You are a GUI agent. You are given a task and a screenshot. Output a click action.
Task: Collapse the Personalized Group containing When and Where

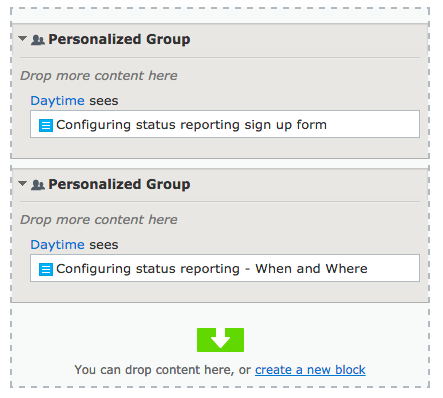[22, 184]
